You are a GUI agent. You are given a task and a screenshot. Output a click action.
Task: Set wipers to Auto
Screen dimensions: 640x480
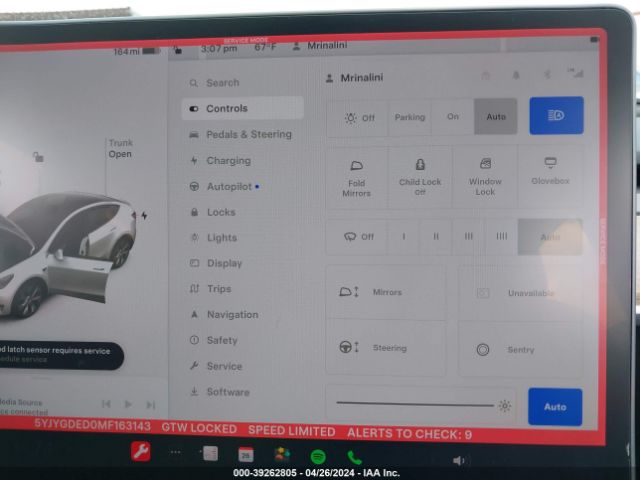[550, 237]
